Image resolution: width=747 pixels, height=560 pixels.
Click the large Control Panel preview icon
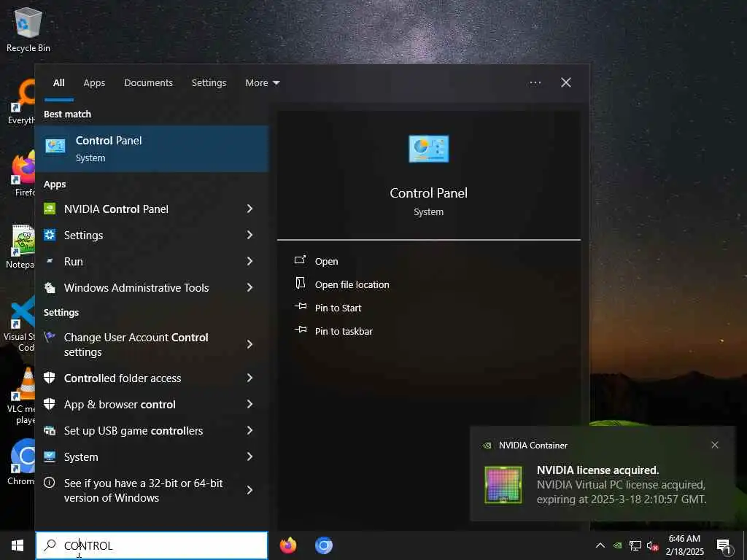(x=428, y=149)
